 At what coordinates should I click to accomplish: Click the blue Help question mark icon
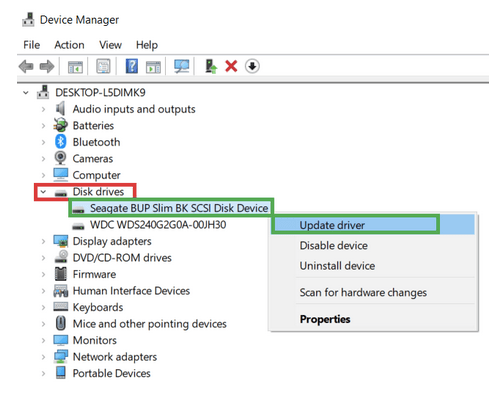click(x=132, y=66)
